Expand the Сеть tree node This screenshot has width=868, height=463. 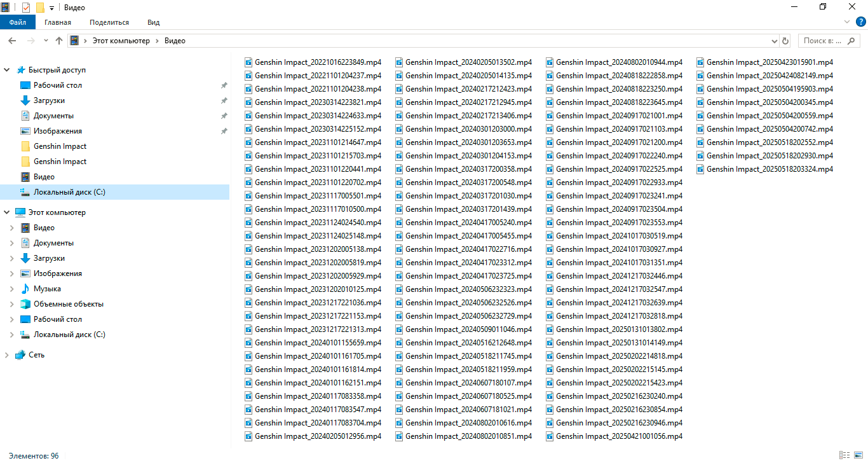pyautogui.click(x=7, y=355)
